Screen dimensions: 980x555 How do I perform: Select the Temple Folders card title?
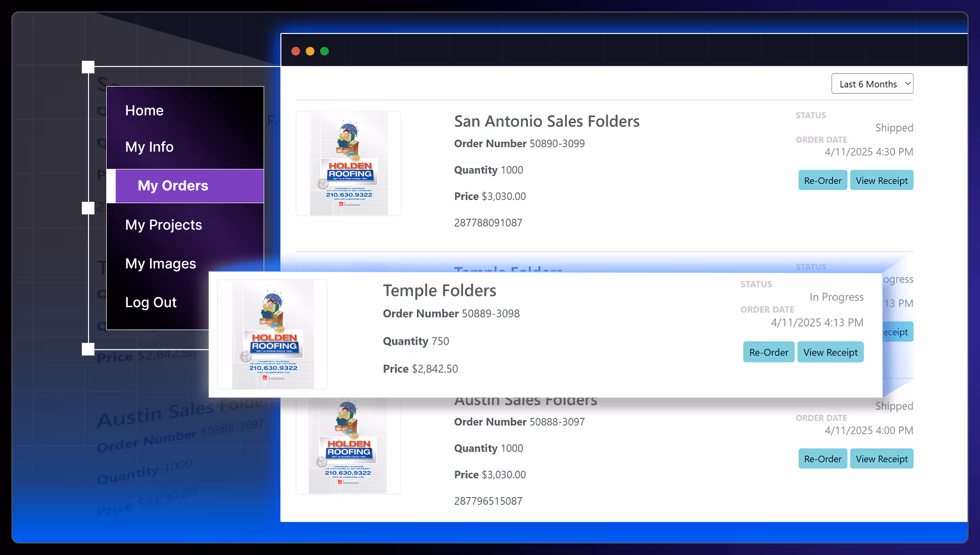pyautogui.click(x=439, y=291)
